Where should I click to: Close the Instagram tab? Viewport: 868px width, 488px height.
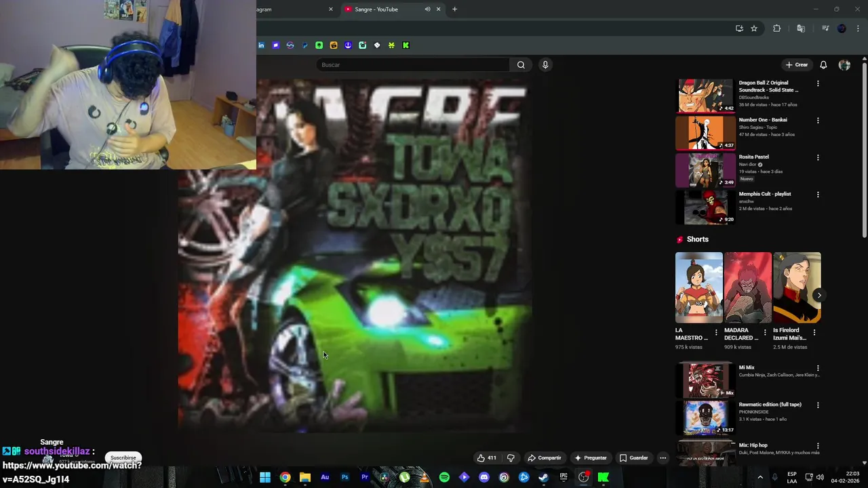click(331, 9)
